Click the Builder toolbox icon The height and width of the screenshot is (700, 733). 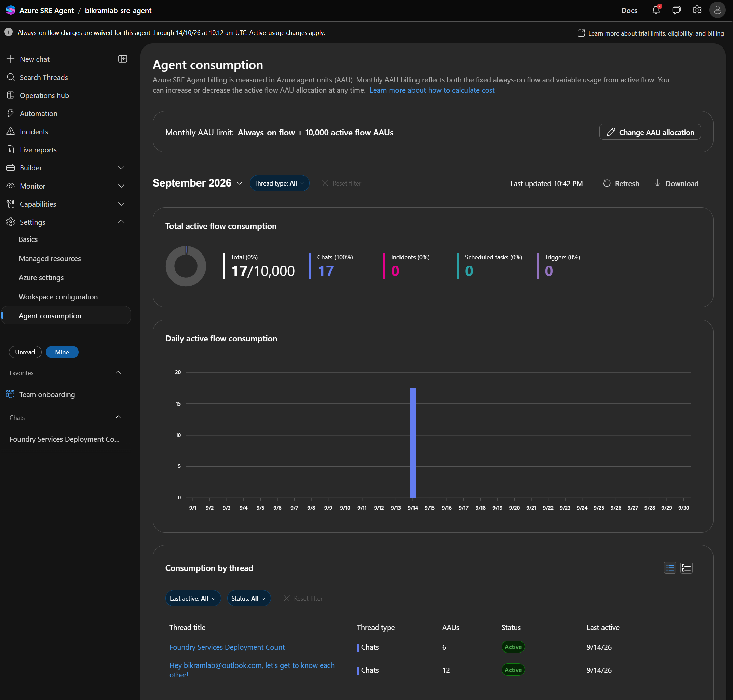pyautogui.click(x=11, y=167)
